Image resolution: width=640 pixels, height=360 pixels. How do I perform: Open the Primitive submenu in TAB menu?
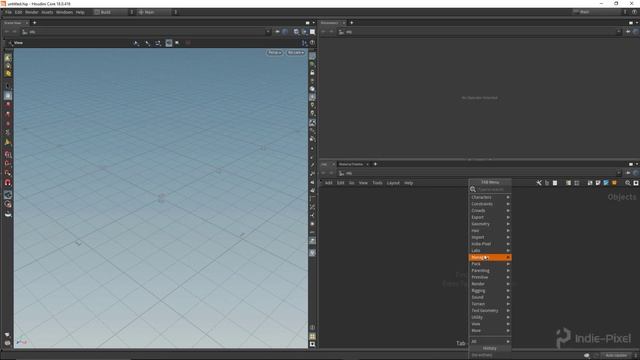pyautogui.click(x=490, y=277)
